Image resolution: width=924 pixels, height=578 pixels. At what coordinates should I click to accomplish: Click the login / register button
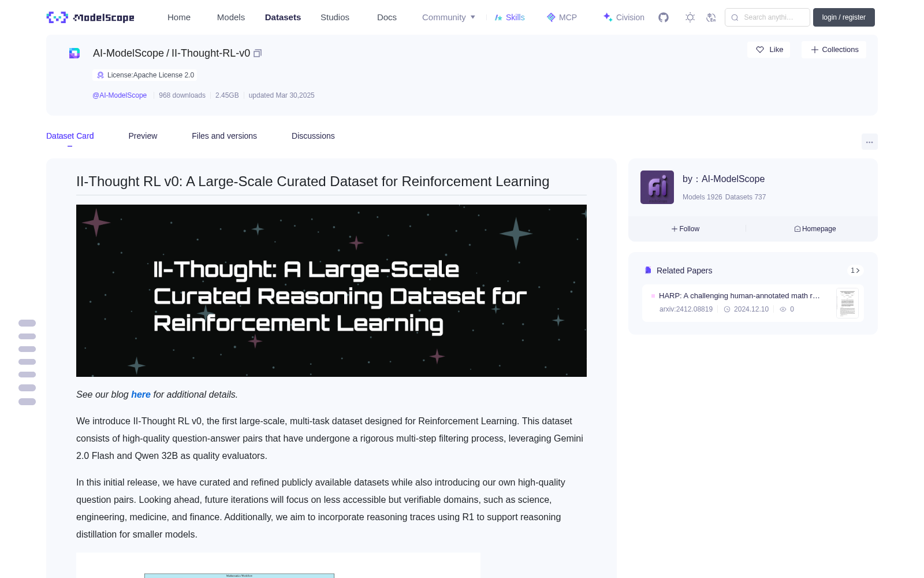(844, 17)
